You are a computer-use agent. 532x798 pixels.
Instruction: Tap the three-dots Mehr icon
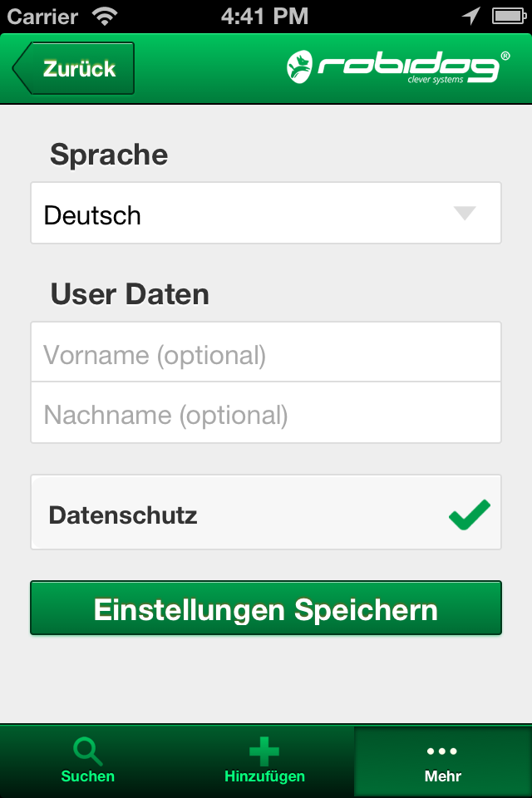tap(442, 751)
